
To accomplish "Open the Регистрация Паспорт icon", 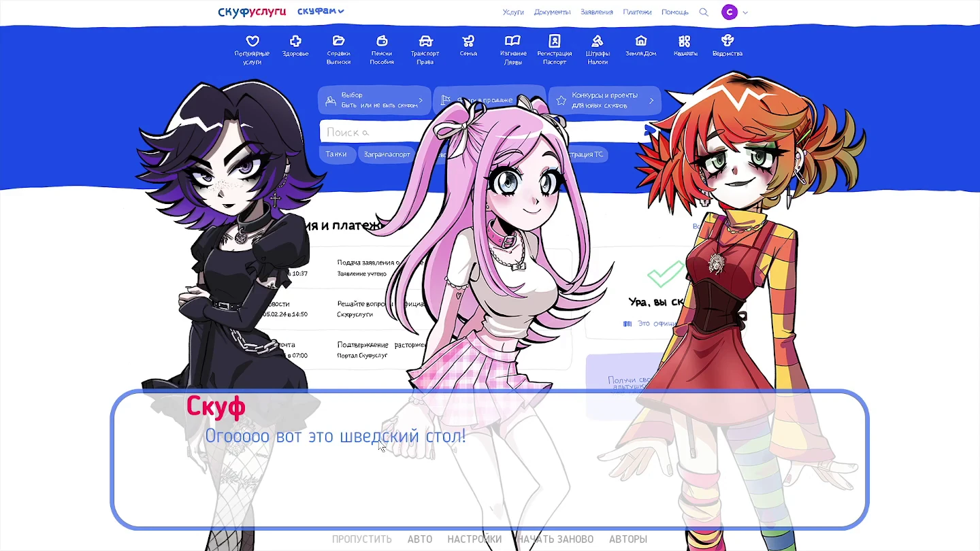I will tap(555, 41).
